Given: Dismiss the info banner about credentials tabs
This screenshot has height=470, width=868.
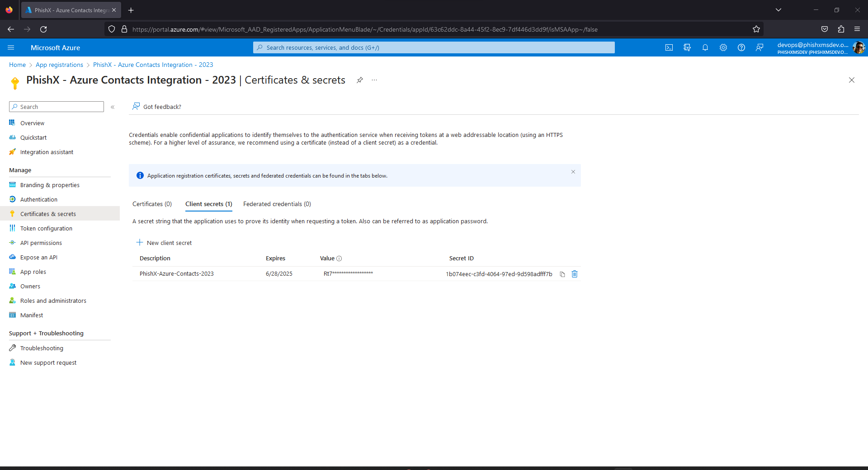Looking at the screenshot, I should [x=573, y=172].
